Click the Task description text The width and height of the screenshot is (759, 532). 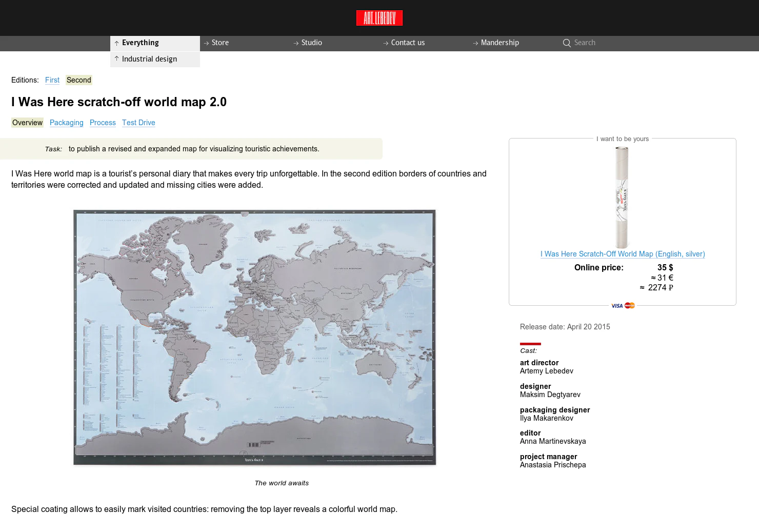pos(194,149)
